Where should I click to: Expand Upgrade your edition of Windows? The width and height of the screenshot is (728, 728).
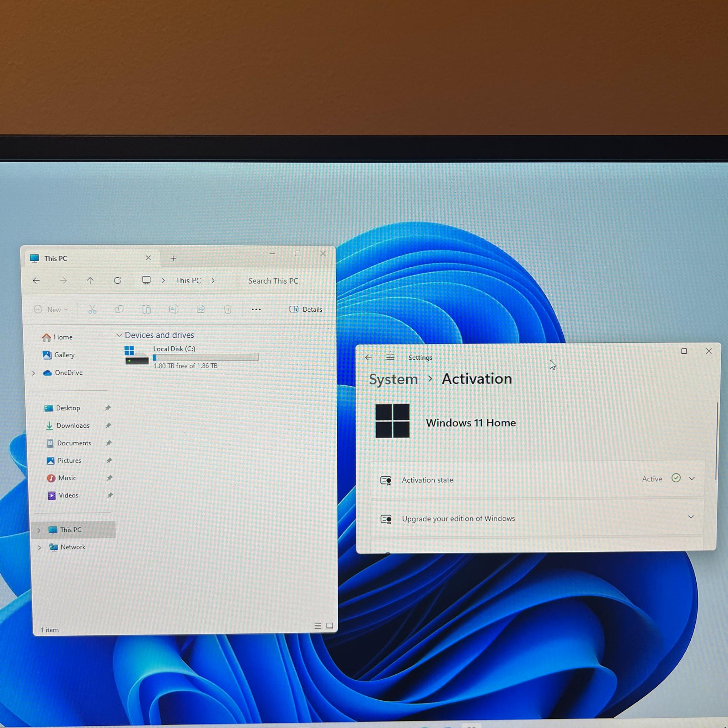(x=691, y=517)
